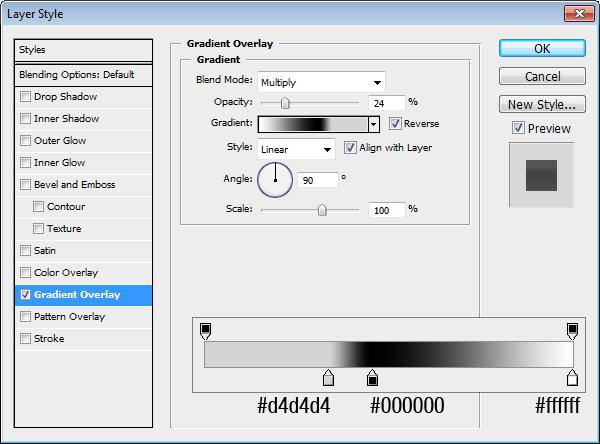600x444 pixels.
Task: Select the Satin style label
Action: pyautogui.click(x=45, y=251)
